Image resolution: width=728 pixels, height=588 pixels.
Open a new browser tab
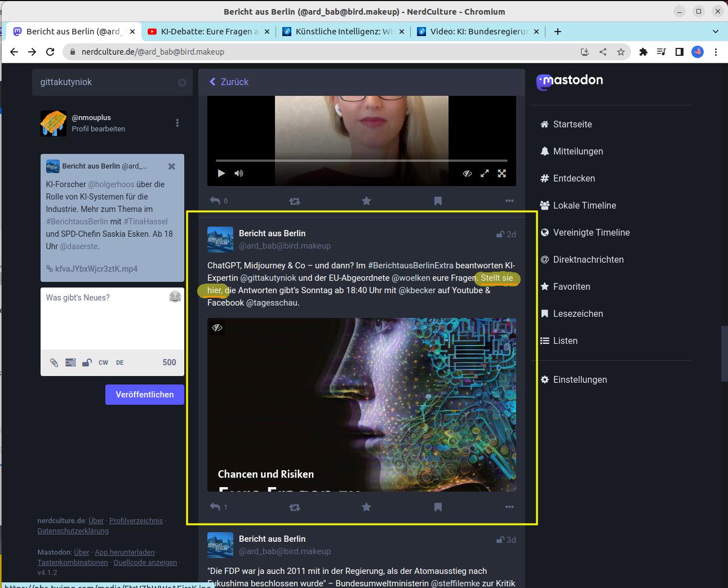(558, 32)
